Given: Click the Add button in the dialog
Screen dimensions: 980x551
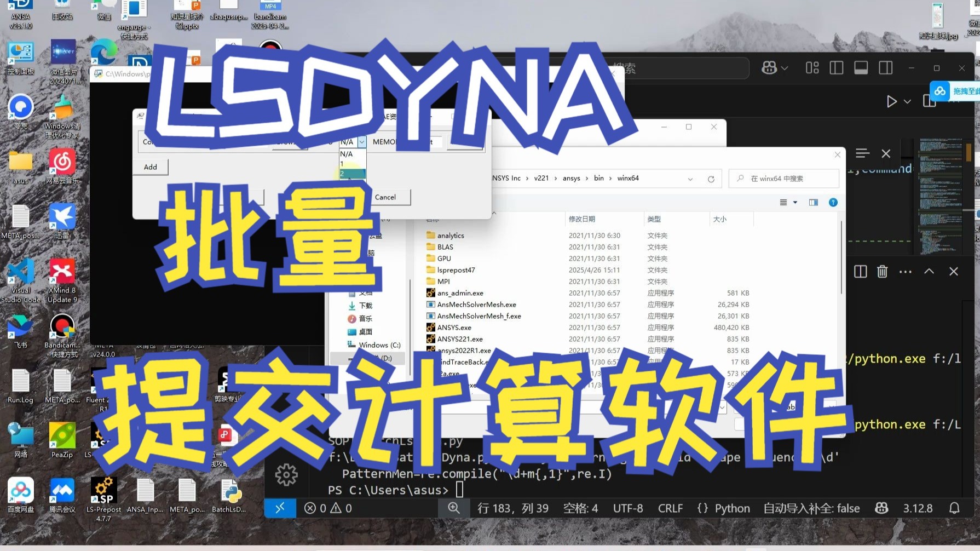Looking at the screenshot, I should 150,167.
